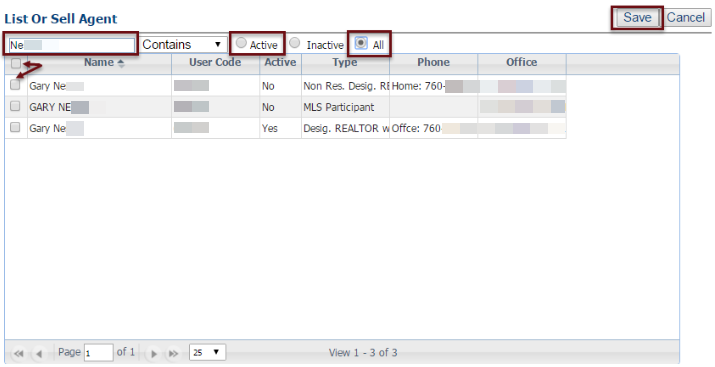Screen dimensions: 715x367
Task: Sort by the Name column header
Action: (x=99, y=64)
